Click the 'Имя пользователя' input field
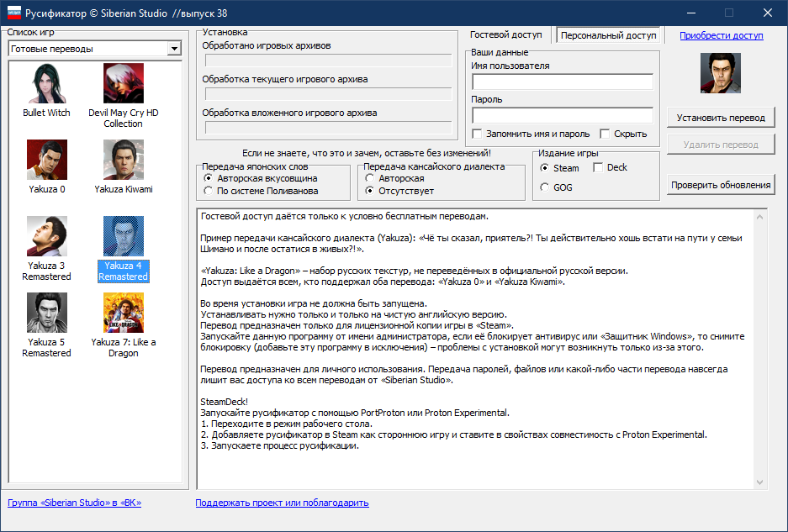Screen dimensions: 788x532 pos(563,82)
